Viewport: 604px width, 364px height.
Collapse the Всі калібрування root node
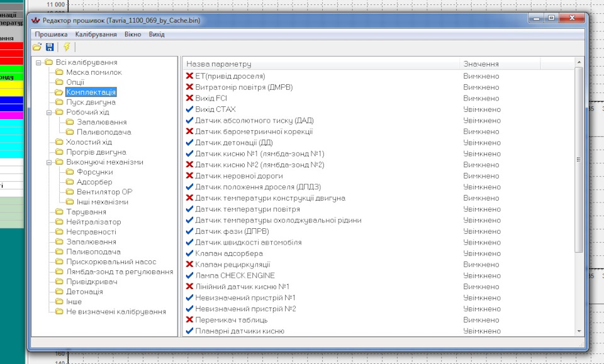point(38,62)
